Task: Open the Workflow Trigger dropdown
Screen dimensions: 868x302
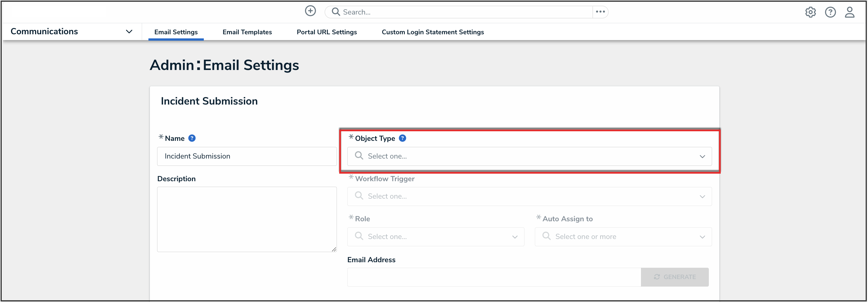Action: coord(529,196)
